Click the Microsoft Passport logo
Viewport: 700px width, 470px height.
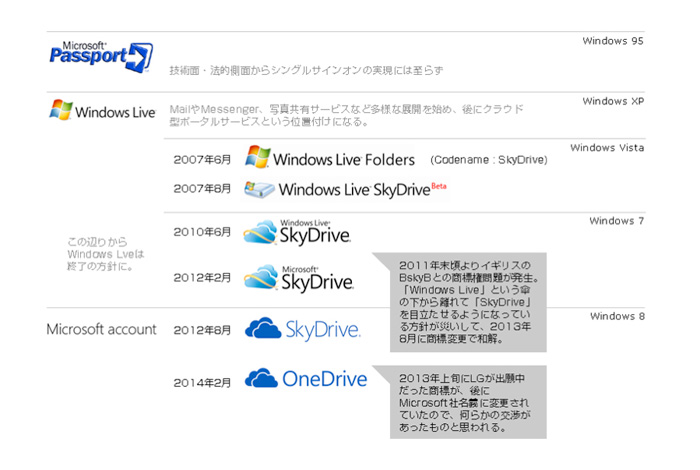pos(101,57)
